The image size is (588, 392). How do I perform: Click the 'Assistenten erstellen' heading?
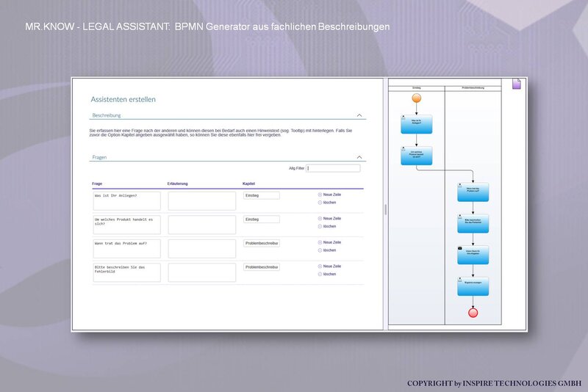tap(123, 100)
